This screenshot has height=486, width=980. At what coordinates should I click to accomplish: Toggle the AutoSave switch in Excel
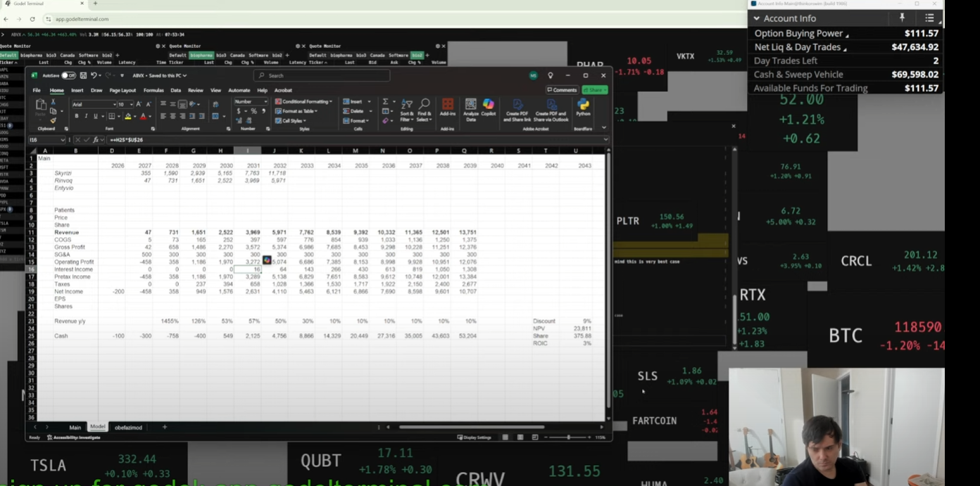(x=68, y=75)
